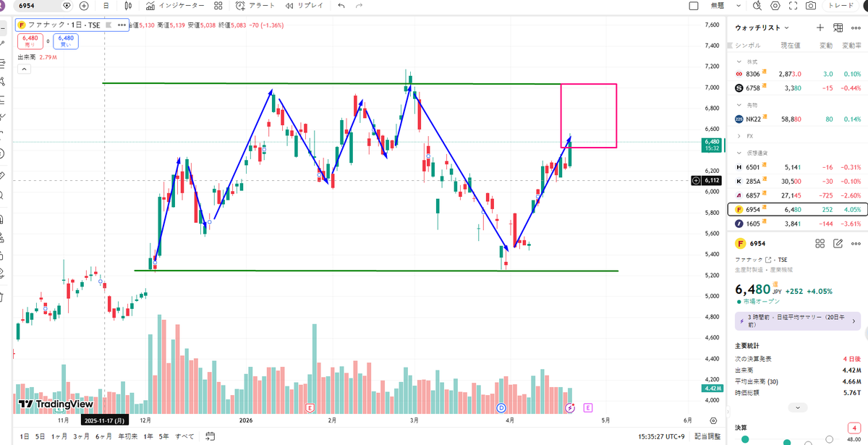Open the インジケーター indicators dialog

[175, 5]
